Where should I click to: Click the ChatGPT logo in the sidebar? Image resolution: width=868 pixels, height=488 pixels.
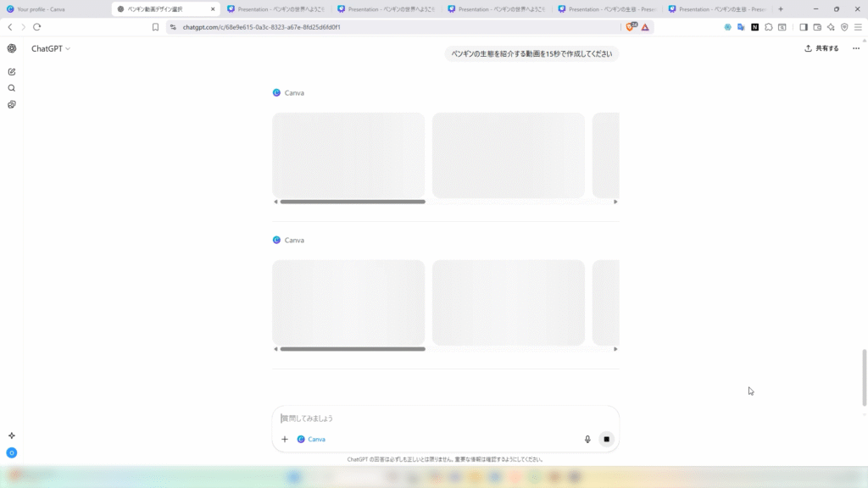pyautogui.click(x=12, y=48)
